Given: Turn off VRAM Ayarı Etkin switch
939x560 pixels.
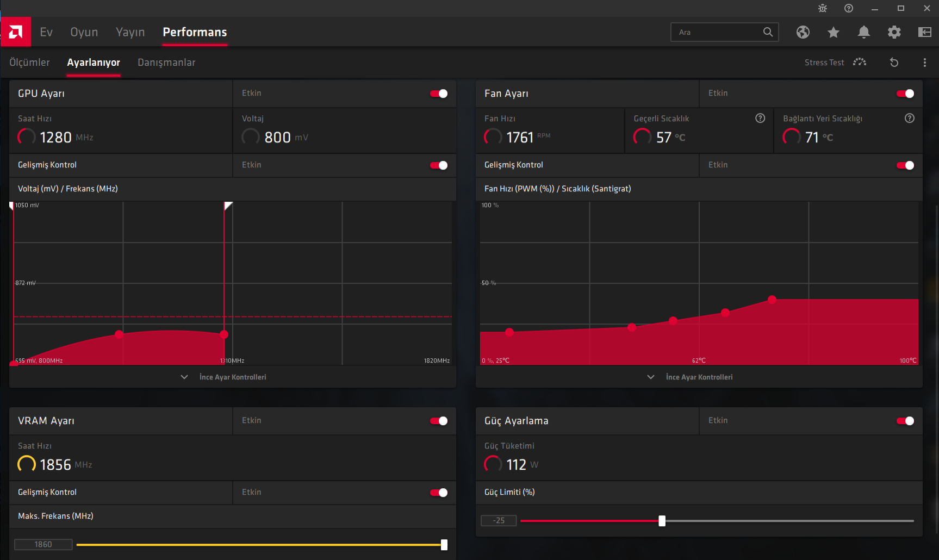Looking at the screenshot, I should tap(439, 421).
